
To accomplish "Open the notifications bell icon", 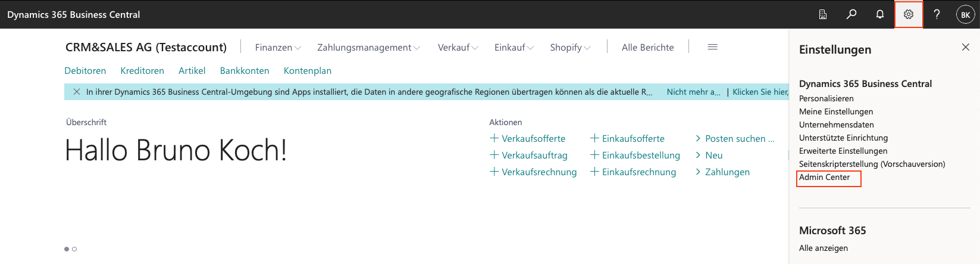I will (x=880, y=14).
